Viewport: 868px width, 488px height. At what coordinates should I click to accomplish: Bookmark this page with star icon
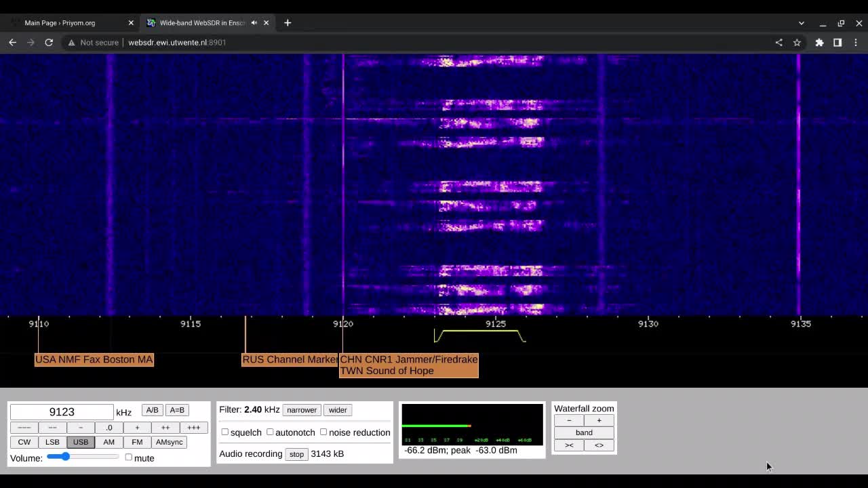[797, 42]
